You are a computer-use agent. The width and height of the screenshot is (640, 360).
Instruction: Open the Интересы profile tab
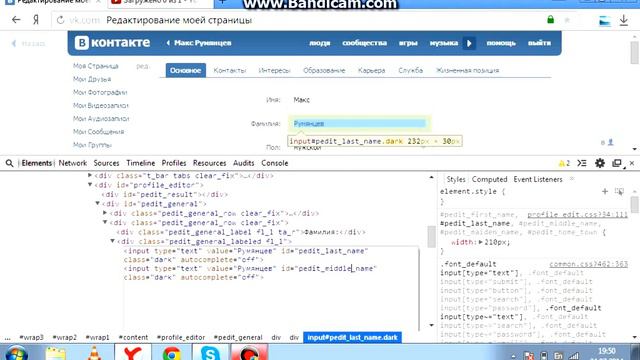(x=274, y=70)
